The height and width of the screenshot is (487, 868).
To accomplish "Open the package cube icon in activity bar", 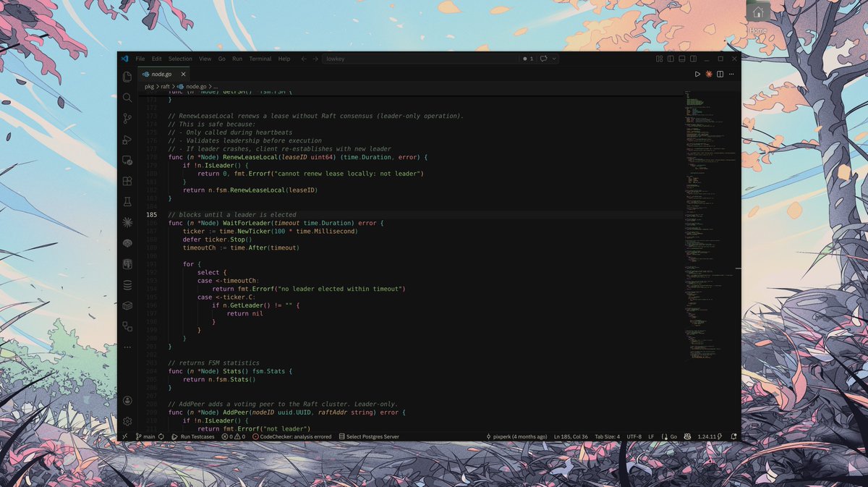I will (x=127, y=306).
